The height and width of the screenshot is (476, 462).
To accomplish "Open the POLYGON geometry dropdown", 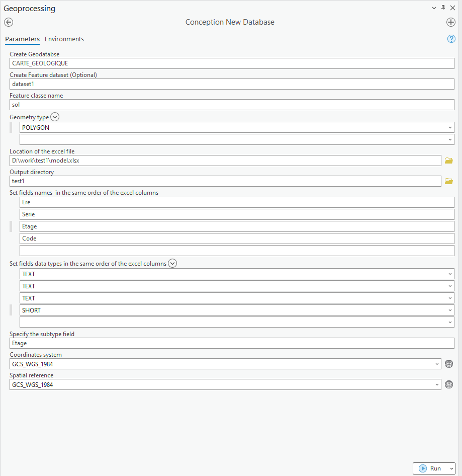I will 450,127.
